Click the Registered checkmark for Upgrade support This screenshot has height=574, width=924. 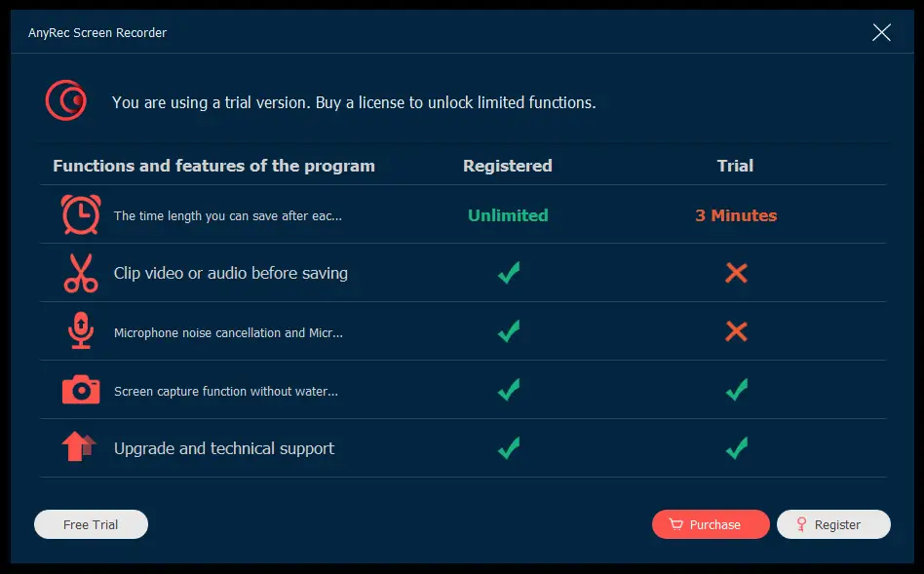click(x=509, y=448)
